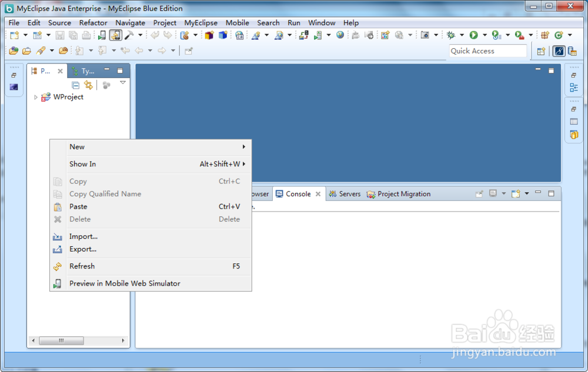Viewport: 588px width, 372px height.
Task: Click the explorer scrollbar right arrow
Action: 123,340
